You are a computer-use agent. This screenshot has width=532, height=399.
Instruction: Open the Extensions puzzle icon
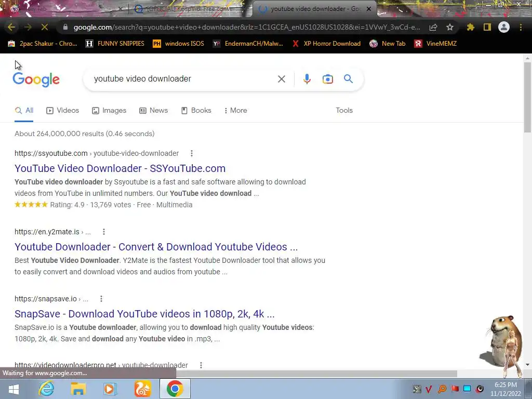click(x=471, y=27)
